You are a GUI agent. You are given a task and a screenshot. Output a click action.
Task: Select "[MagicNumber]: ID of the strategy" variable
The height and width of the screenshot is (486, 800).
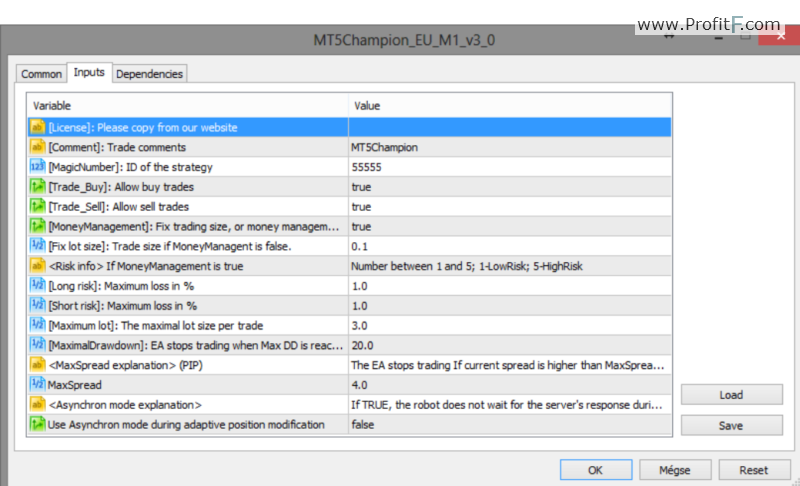(x=130, y=167)
